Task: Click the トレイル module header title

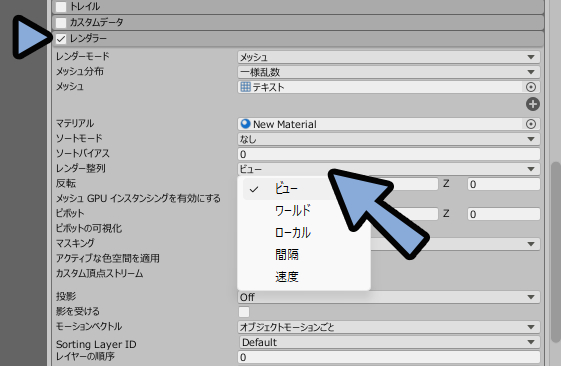Action: (x=85, y=6)
